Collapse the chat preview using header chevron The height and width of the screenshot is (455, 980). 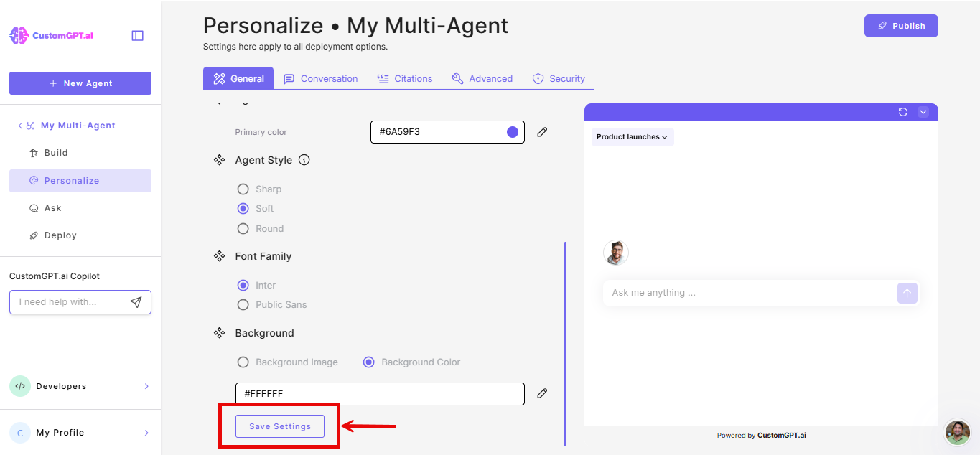click(923, 112)
